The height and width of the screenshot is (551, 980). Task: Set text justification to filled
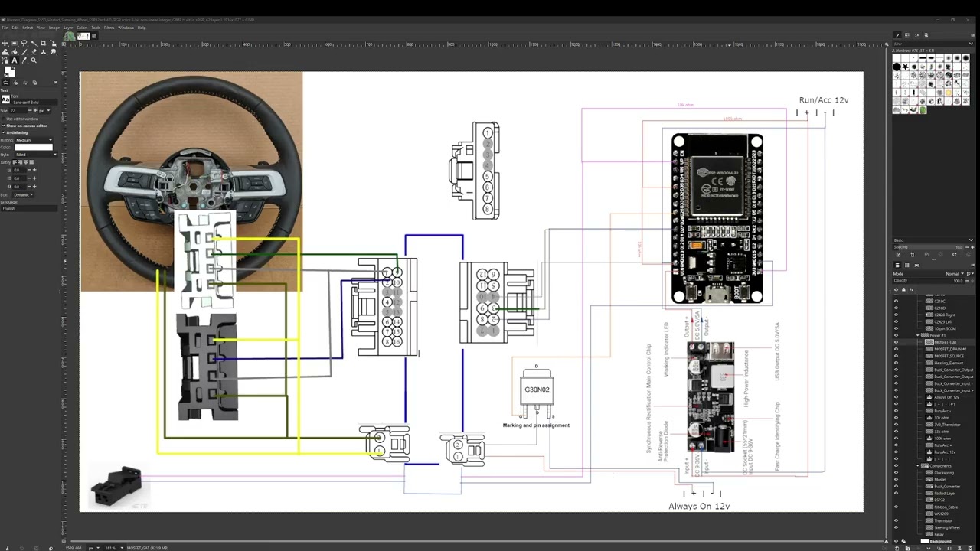(31, 162)
